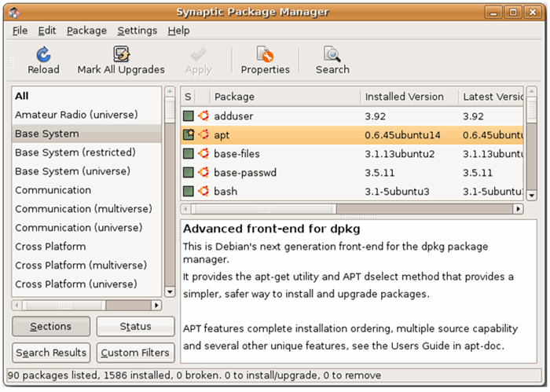This screenshot has width=550, height=392.
Task: Select Base System (universe) section
Action: click(86, 171)
